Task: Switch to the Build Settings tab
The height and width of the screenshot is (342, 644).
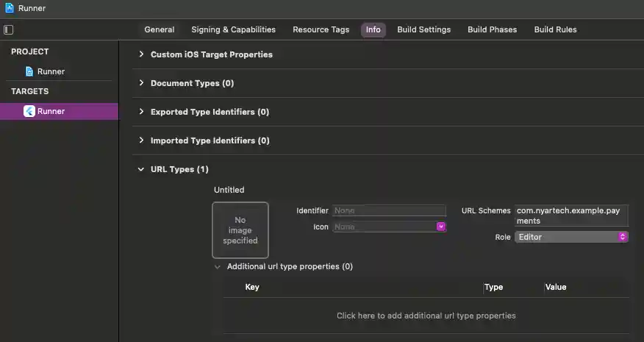Action: (x=423, y=29)
